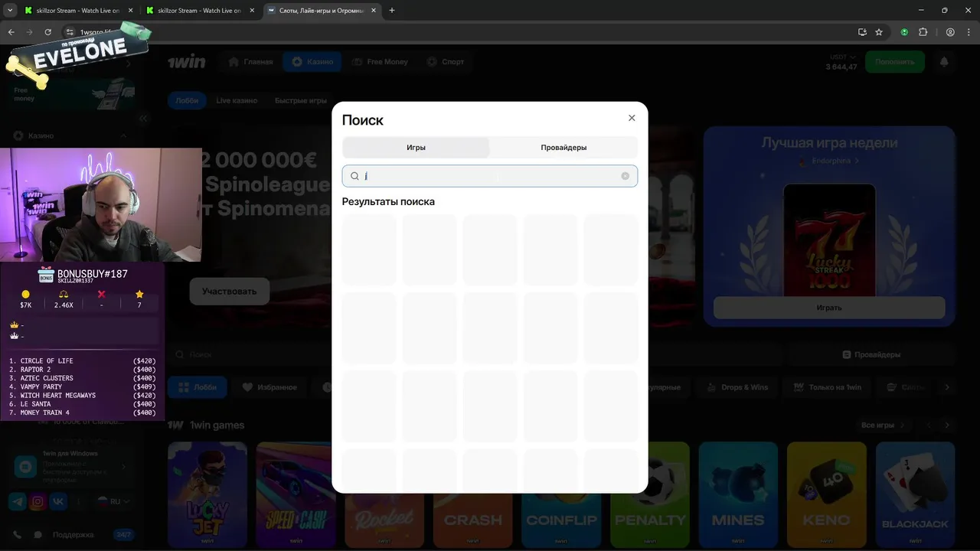Open the Спорт nav item
The height and width of the screenshot is (551, 980).
pos(445,62)
